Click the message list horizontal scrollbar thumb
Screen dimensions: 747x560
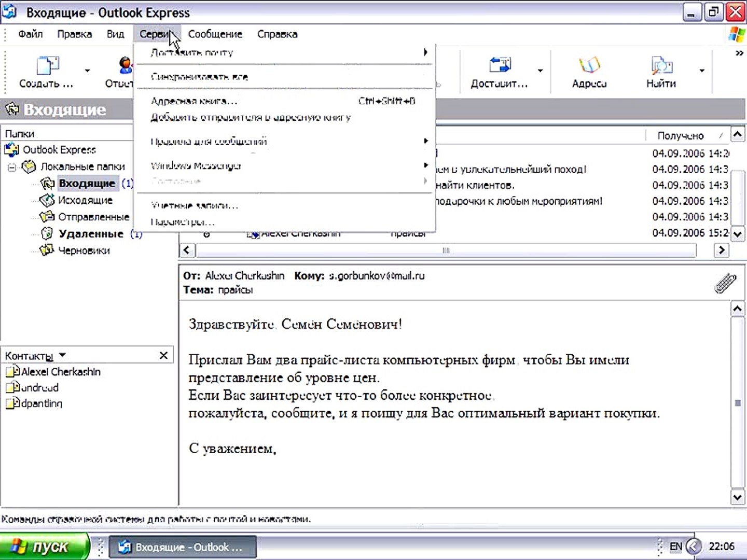(446, 250)
